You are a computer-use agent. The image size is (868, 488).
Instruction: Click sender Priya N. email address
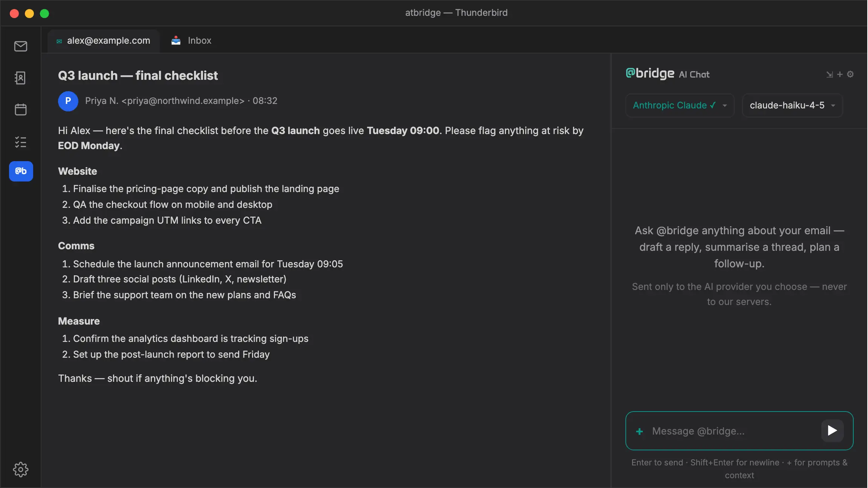click(183, 101)
